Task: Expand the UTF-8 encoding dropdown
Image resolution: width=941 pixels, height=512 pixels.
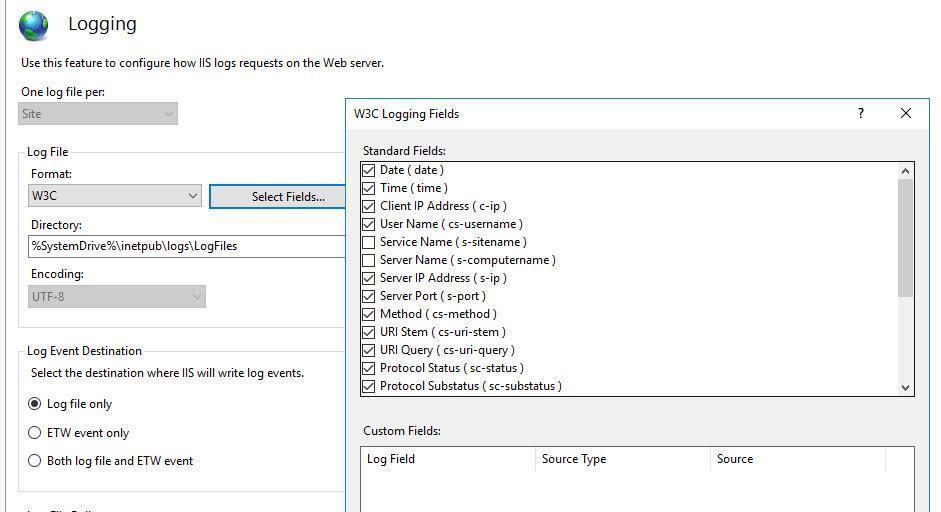Action: point(117,297)
